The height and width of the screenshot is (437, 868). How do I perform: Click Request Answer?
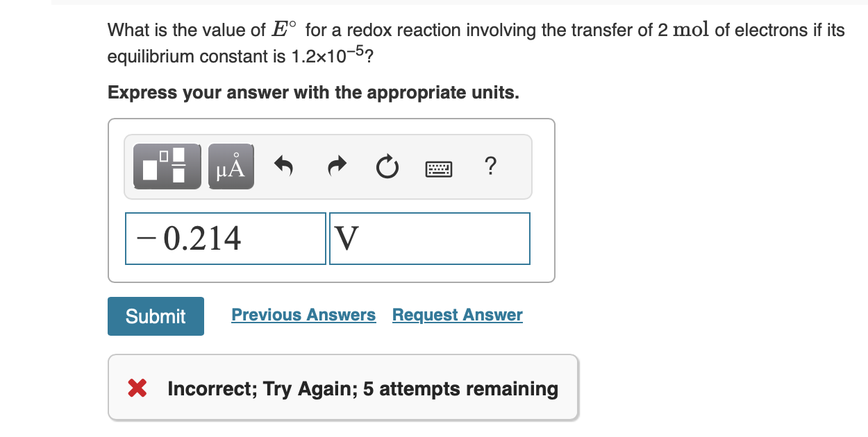(x=457, y=314)
